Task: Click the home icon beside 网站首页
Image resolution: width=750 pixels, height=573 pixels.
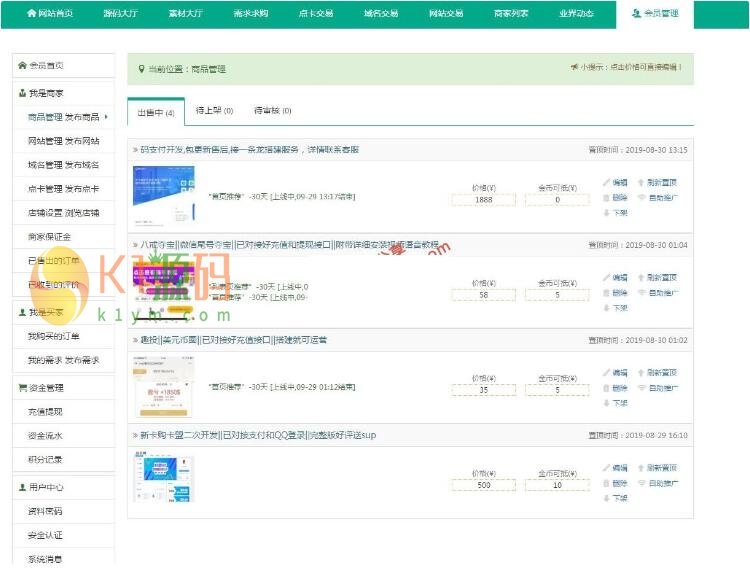Action: (31, 14)
